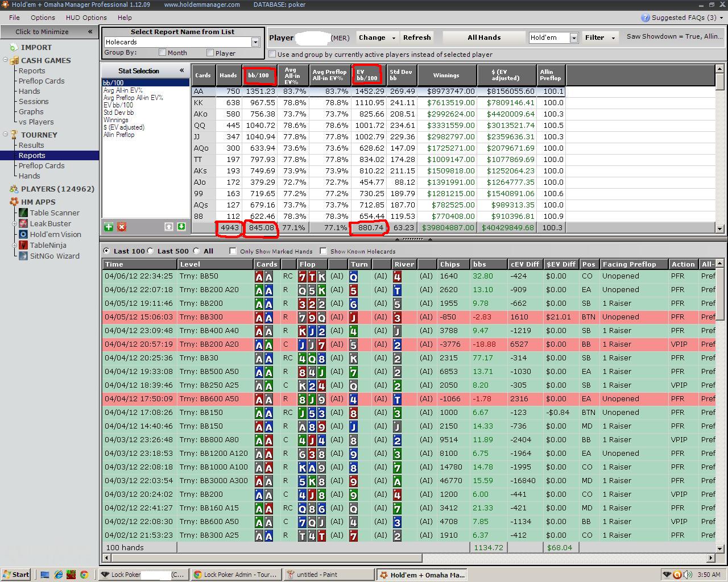This screenshot has width=728, height=582.
Task: Click red X remove stat icon
Action: pyautogui.click(x=122, y=227)
